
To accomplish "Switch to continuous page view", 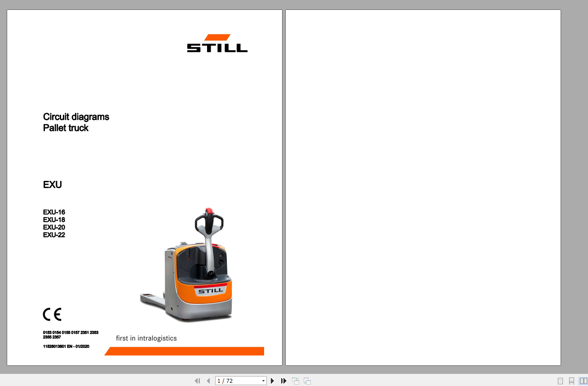I will [571, 381].
